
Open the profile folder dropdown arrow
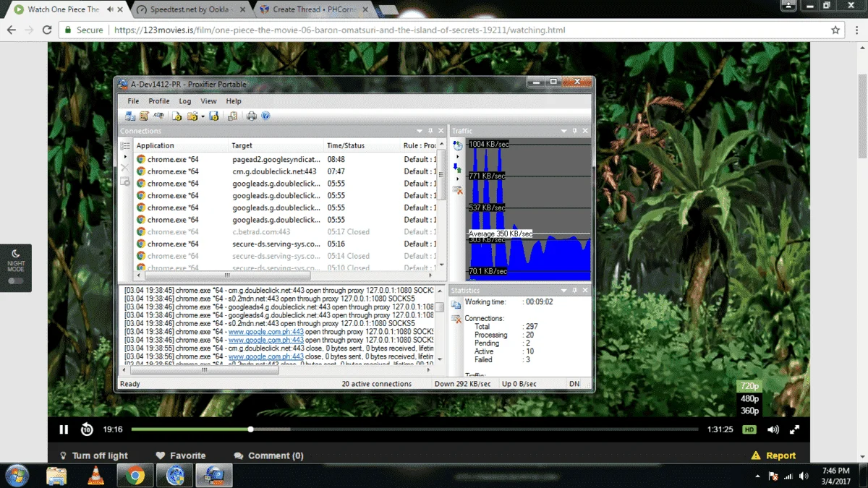point(203,116)
